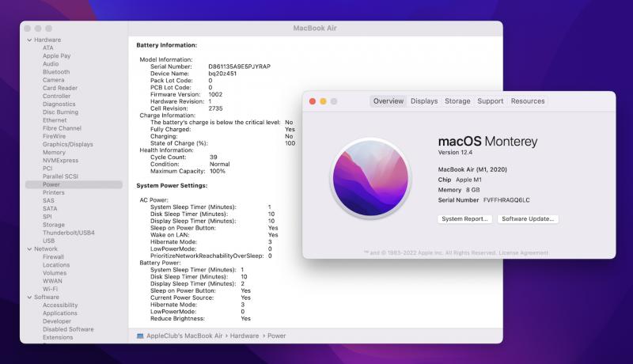Select FireWire in the sidebar
The width and height of the screenshot is (633, 364).
point(54,136)
